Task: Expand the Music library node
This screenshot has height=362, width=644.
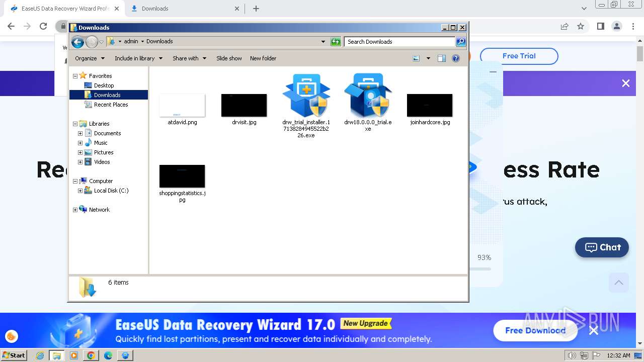Action: point(80,143)
